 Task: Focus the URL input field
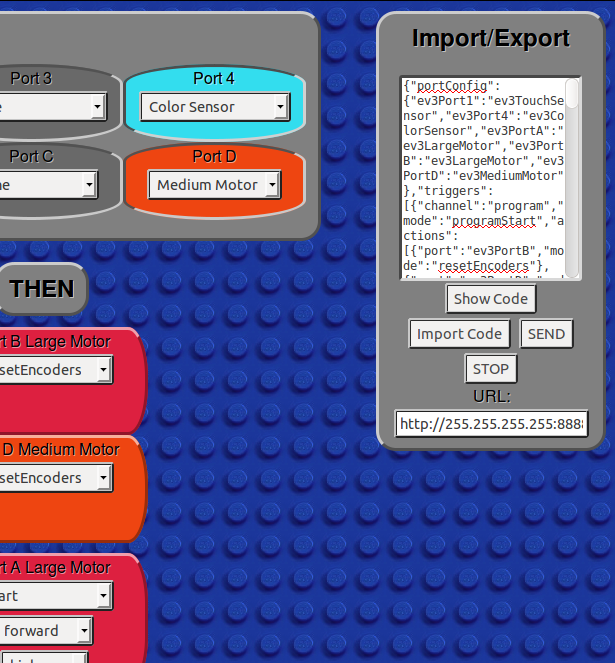click(491, 424)
